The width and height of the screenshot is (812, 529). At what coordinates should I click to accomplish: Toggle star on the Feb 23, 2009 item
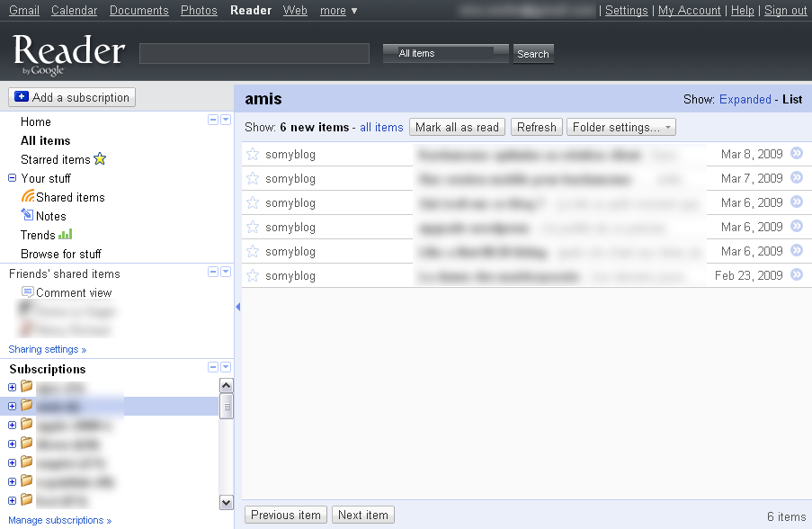253,275
